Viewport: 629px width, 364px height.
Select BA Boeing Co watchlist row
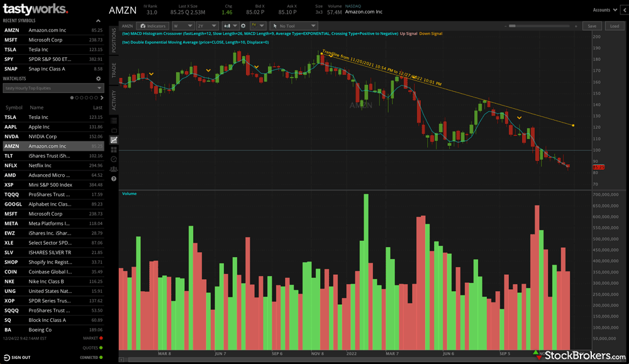click(53, 330)
